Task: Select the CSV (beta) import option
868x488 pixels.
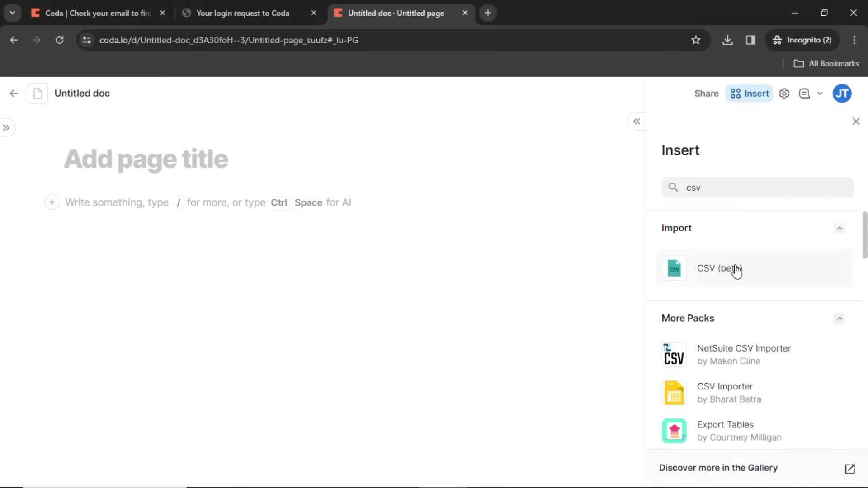Action: click(x=755, y=268)
